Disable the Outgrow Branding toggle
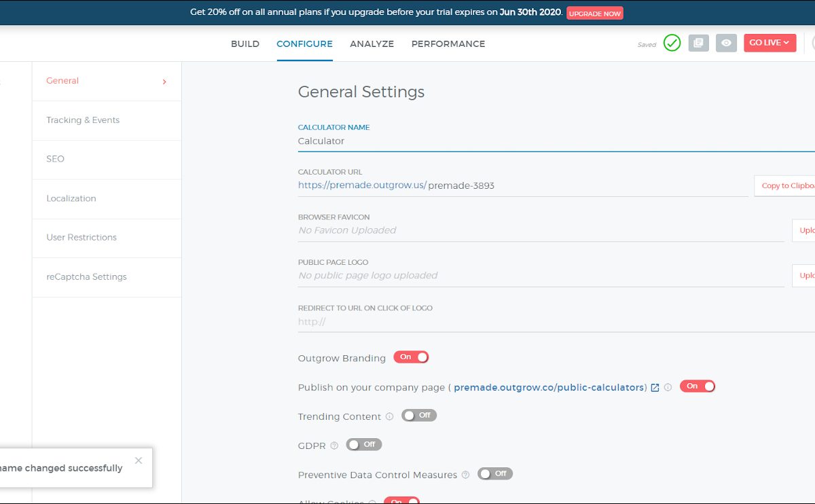Screen dimensions: 815x504 click(411, 357)
